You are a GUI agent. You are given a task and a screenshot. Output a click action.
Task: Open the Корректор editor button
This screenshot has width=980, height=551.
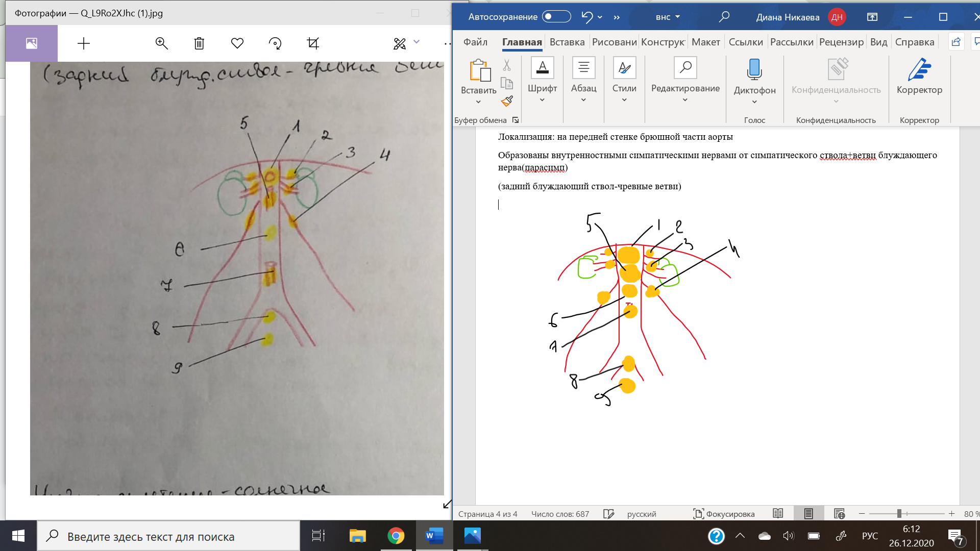click(919, 77)
